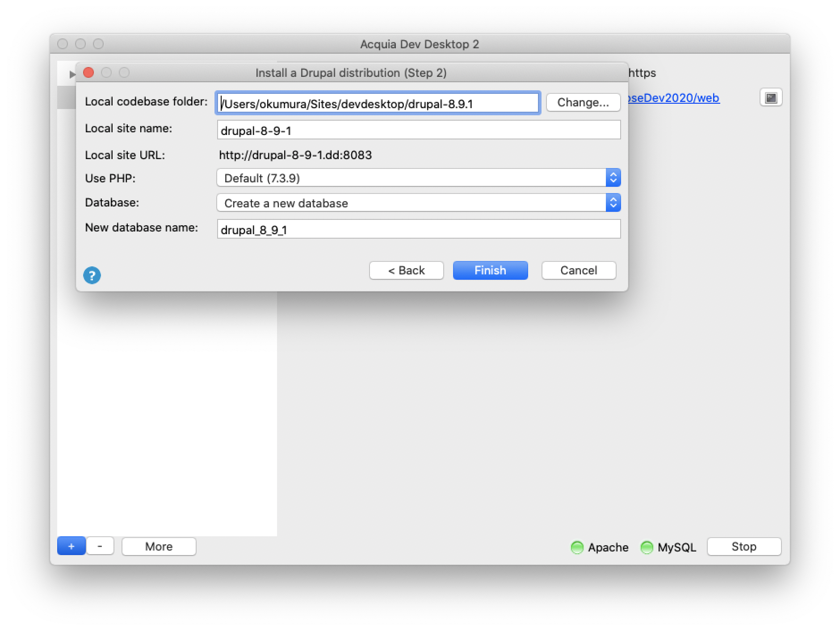Click the MySQL status label
Screen dimensions: 840x631
[677, 547]
